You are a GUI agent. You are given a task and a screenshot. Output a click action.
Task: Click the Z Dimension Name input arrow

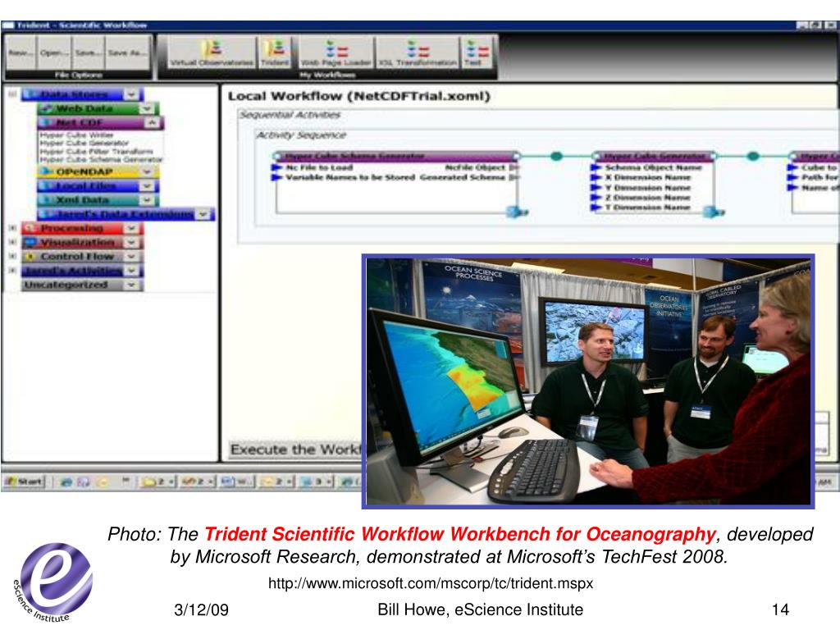click(596, 197)
